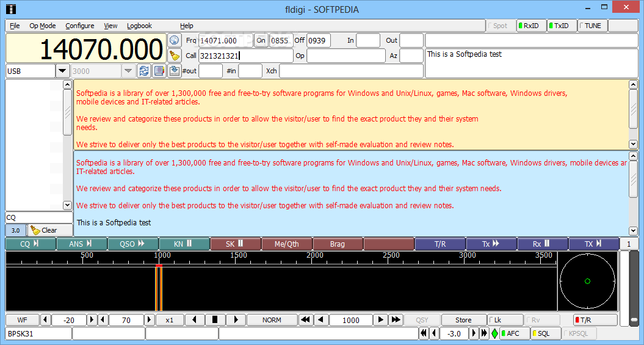Toggle the SQL squelch button
The height and width of the screenshot is (345, 644).
(x=546, y=333)
